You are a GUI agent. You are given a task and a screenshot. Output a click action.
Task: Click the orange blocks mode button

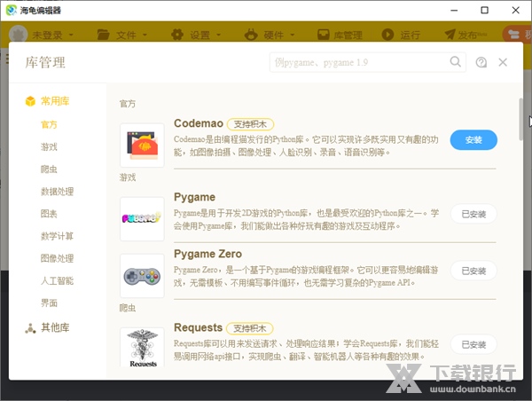coord(518,35)
